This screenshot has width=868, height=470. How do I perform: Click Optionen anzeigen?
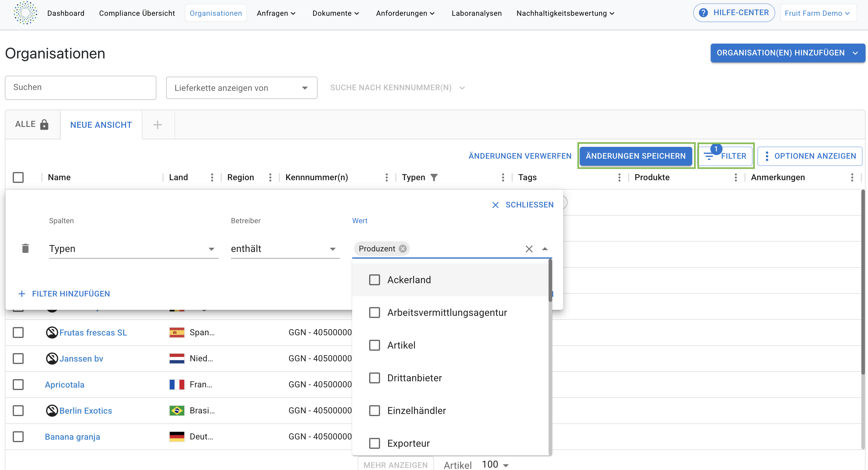810,156
